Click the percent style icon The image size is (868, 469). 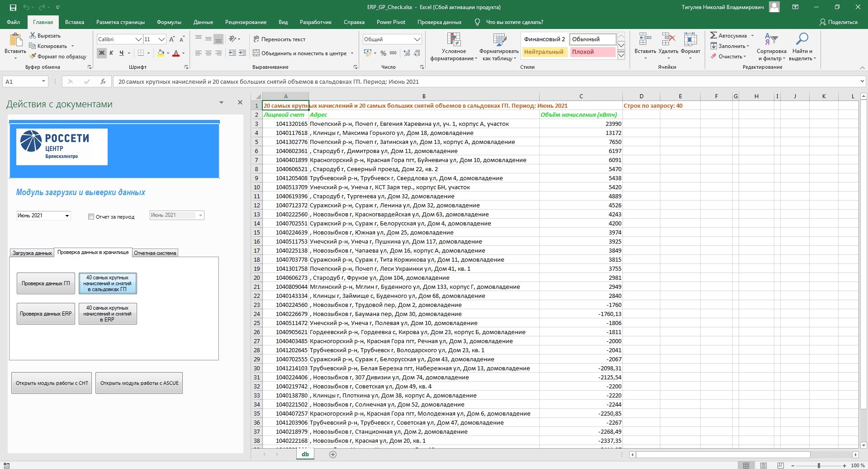(383, 53)
